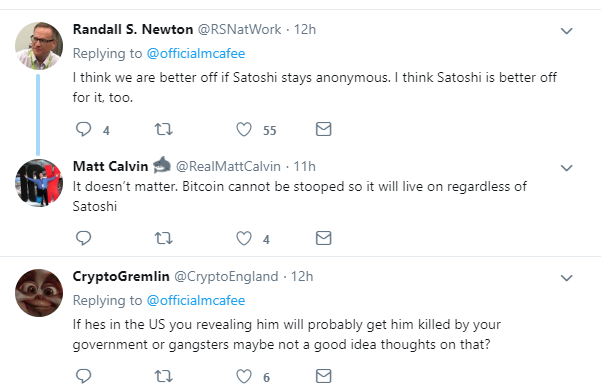Expand Matt Calvin tweet options chevron
Viewport: 601px width, 392px height.
[x=567, y=168]
